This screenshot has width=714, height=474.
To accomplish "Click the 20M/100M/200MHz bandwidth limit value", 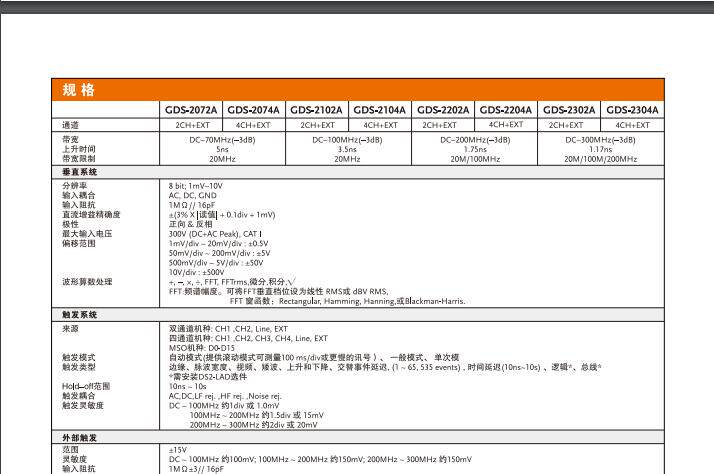I will [x=600, y=159].
